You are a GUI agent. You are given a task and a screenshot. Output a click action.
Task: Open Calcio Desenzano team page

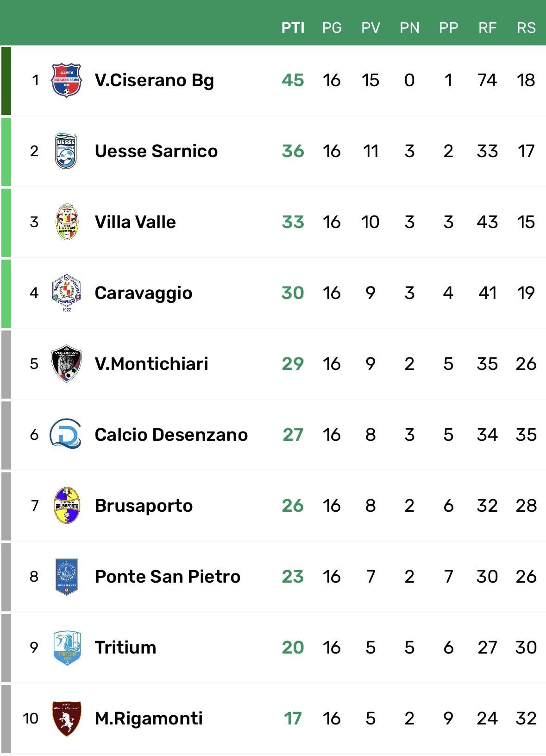tap(171, 435)
